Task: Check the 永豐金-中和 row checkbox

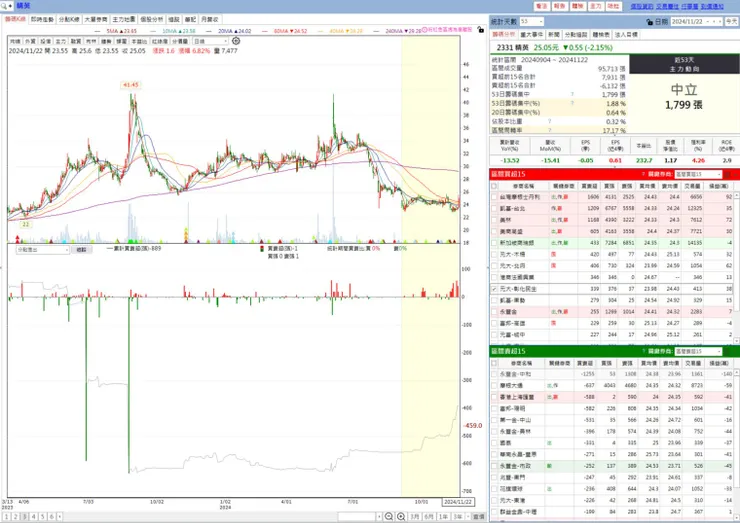Action: [494, 374]
